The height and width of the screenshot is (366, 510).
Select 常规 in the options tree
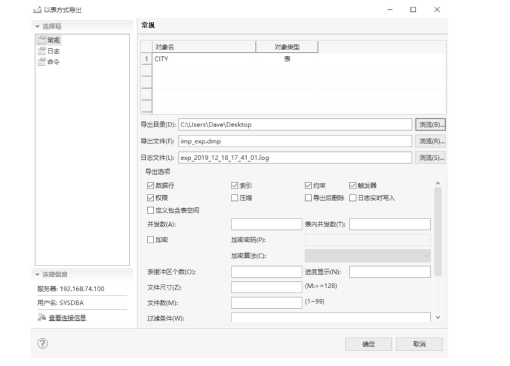click(53, 40)
